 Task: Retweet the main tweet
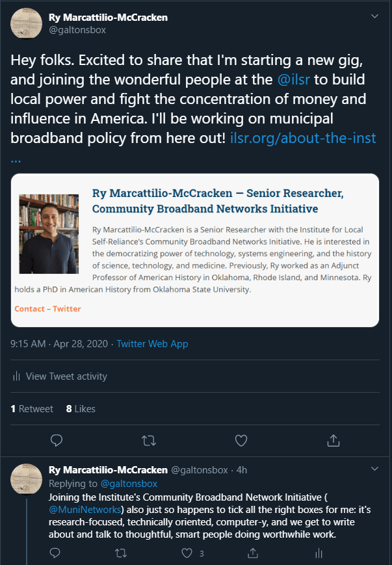click(149, 441)
